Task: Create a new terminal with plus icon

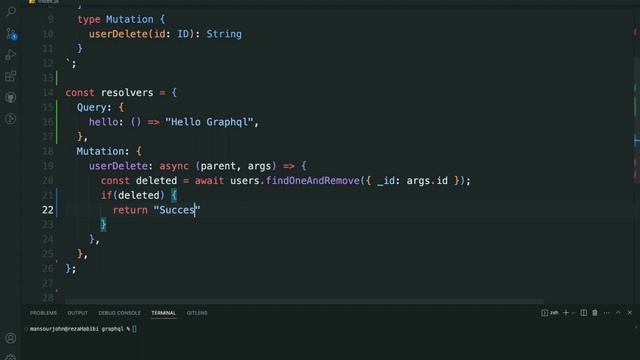Action: [x=566, y=313]
